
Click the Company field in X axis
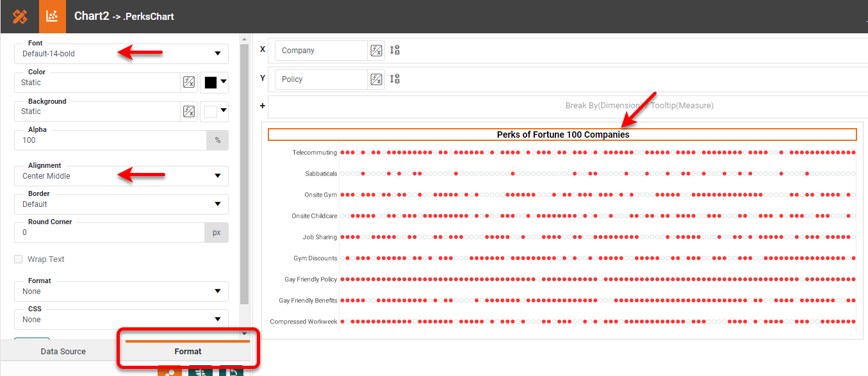point(321,51)
